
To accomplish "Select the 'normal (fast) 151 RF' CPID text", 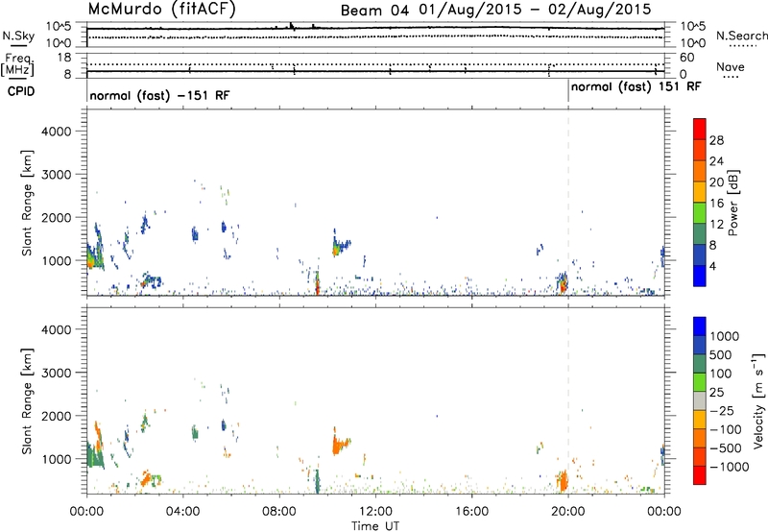I will pos(636,86).
